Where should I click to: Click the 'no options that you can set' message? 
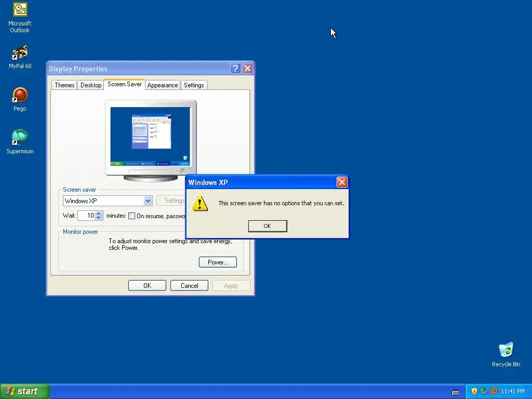point(281,203)
